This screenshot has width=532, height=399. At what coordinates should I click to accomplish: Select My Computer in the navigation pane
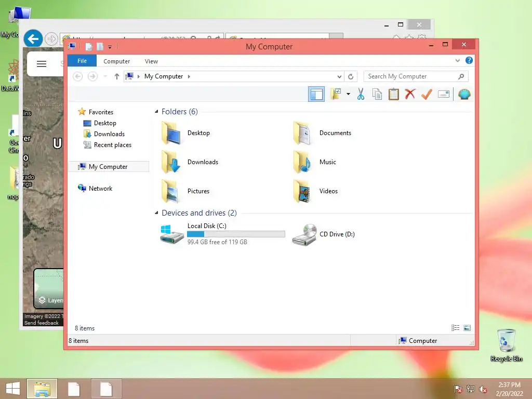109,167
